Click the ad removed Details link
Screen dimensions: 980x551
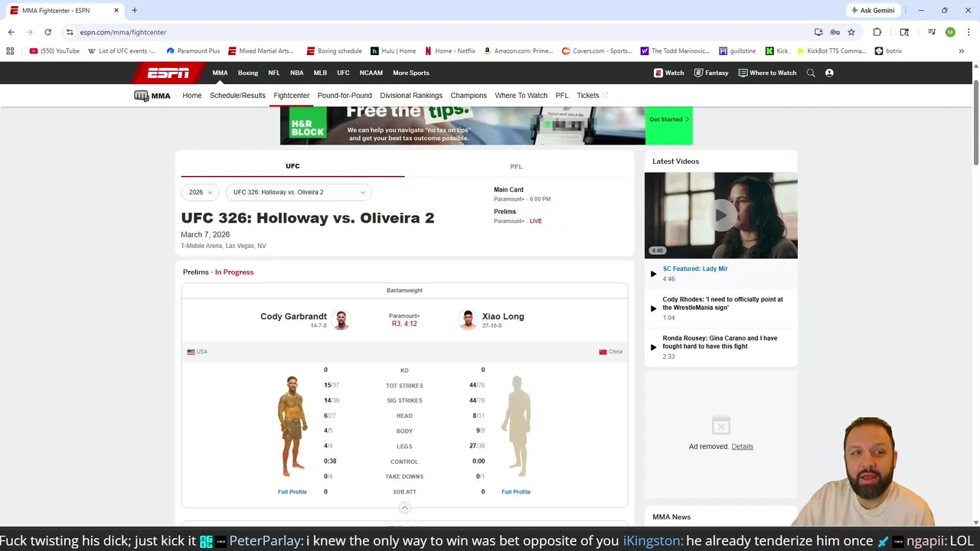(x=742, y=446)
